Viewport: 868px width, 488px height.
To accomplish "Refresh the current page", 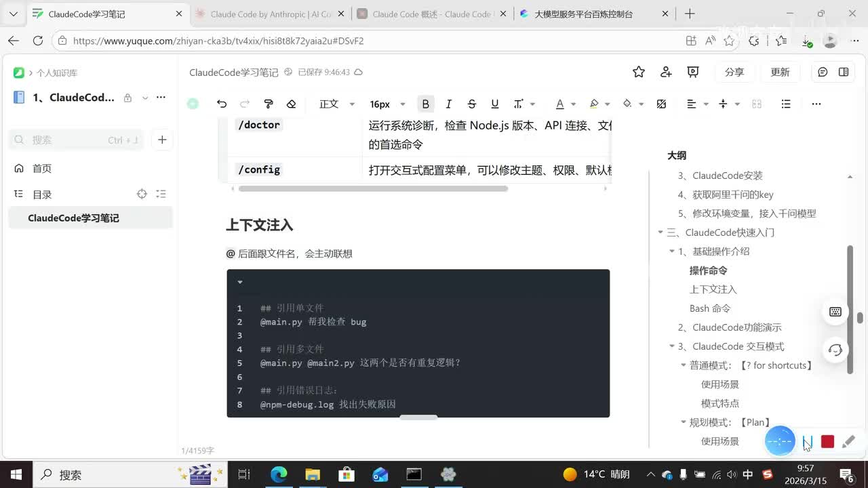I will [x=38, y=41].
